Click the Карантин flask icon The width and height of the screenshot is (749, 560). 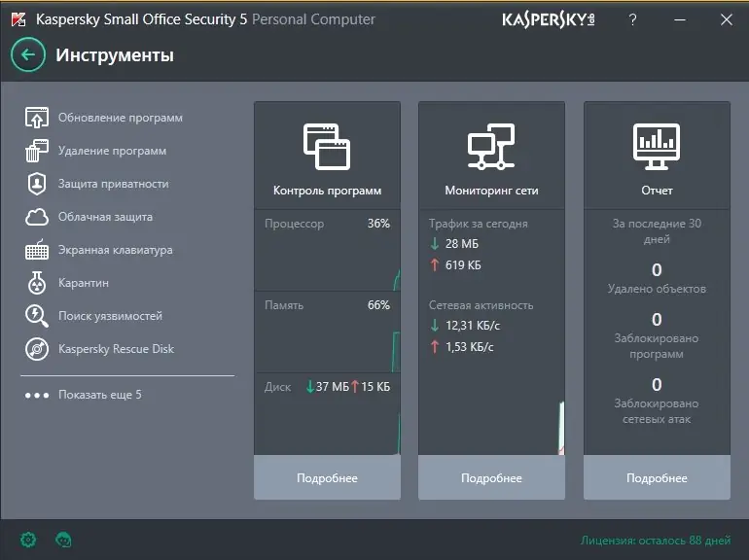tap(37, 283)
